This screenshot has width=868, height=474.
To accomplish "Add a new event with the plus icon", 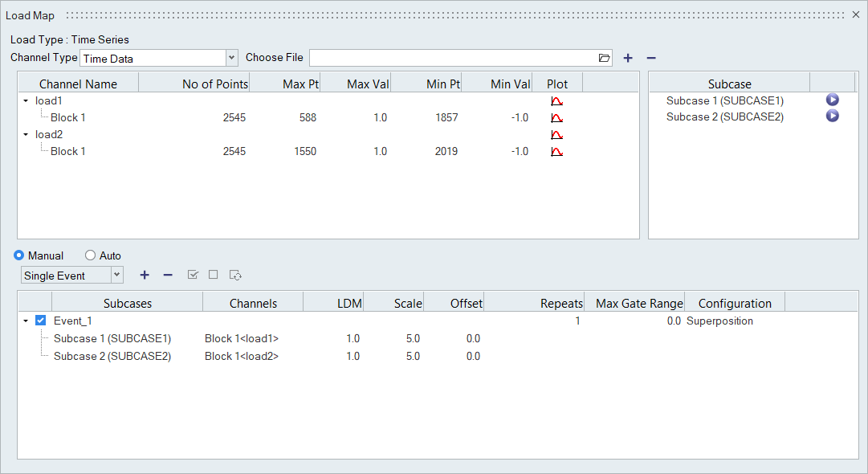I will coord(145,275).
